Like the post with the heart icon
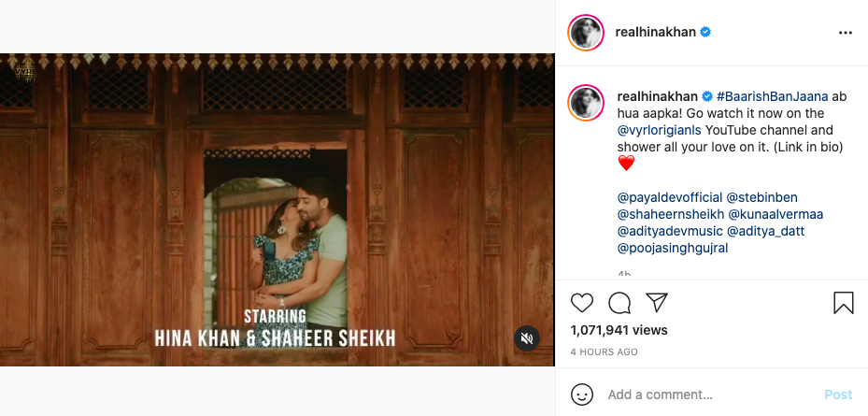This screenshot has height=416, width=868. (x=582, y=303)
